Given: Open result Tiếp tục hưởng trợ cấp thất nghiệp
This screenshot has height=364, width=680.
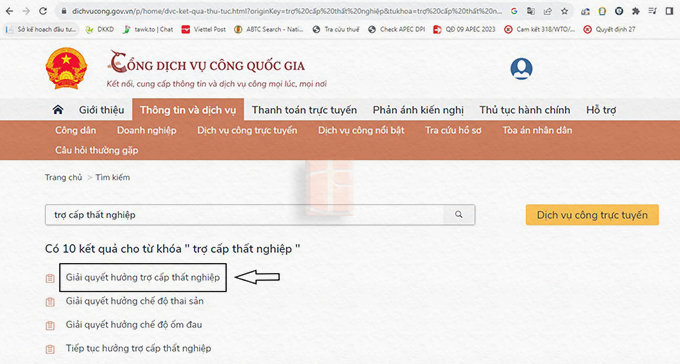Looking at the screenshot, I should [138, 348].
